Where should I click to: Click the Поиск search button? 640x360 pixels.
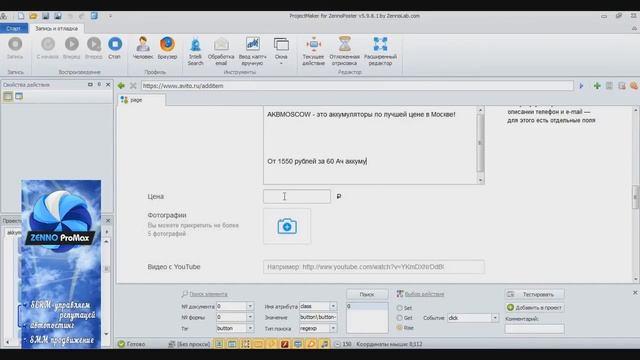tap(367, 294)
